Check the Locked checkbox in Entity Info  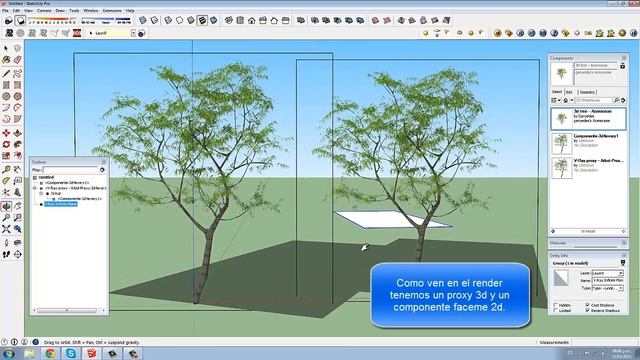[556, 310]
